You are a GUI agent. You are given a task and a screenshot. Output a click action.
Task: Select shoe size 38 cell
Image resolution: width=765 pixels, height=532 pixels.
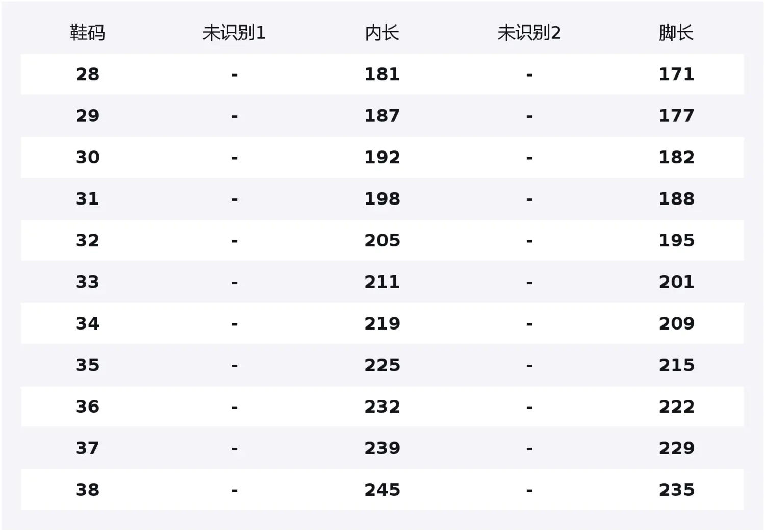(87, 490)
